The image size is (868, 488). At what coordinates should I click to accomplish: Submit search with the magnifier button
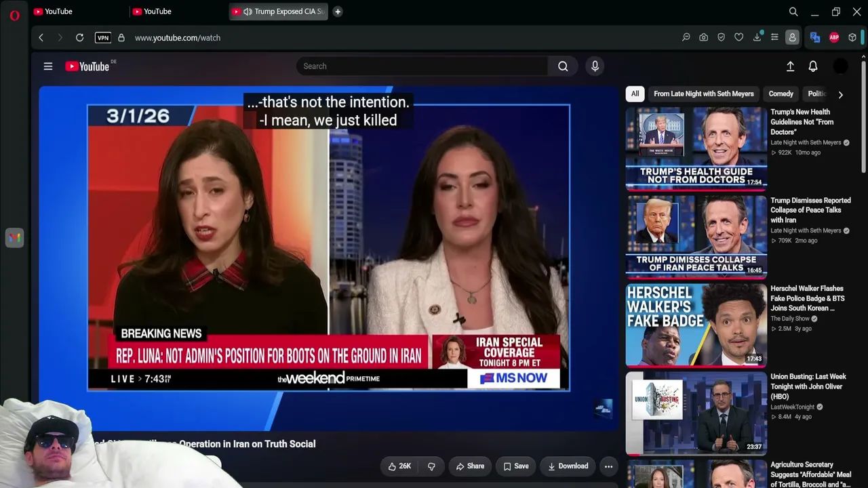click(x=563, y=66)
